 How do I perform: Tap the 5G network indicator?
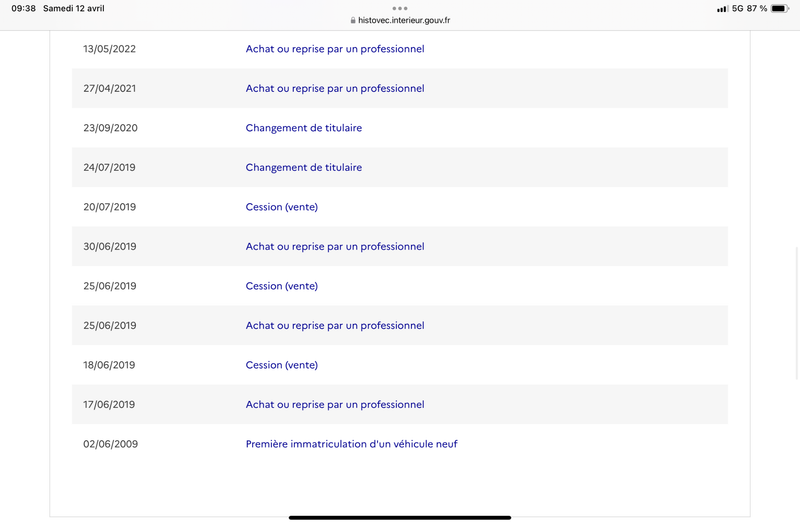click(x=737, y=8)
